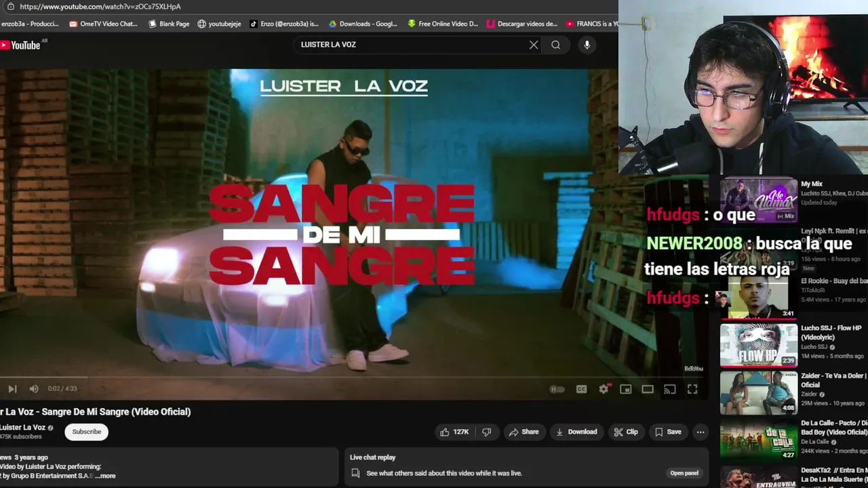The image size is (868, 488).
Task: Skip to next video in player
Action: click(x=12, y=389)
